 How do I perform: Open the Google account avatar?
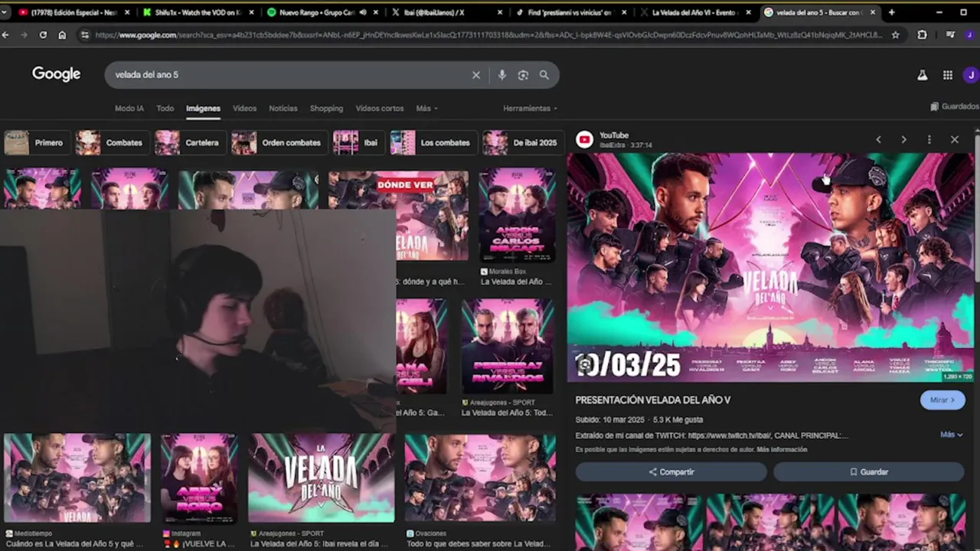pyautogui.click(x=971, y=75)
